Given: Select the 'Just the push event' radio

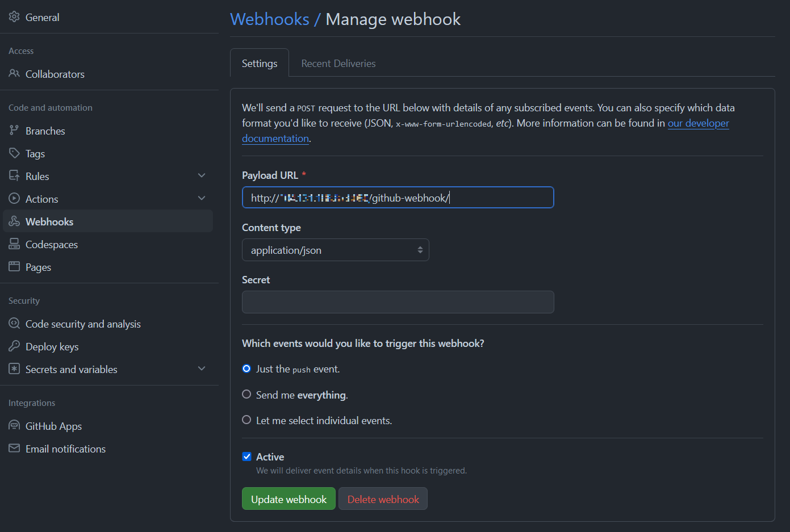Looking at the screenshot, I should (246, 369).
